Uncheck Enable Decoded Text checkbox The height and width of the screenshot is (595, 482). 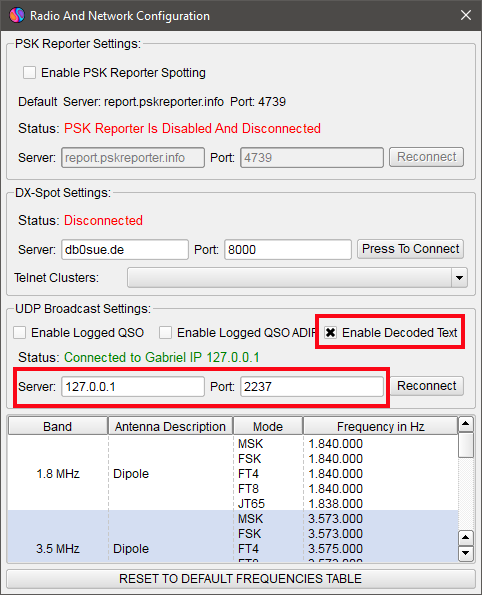coord(330,332)
